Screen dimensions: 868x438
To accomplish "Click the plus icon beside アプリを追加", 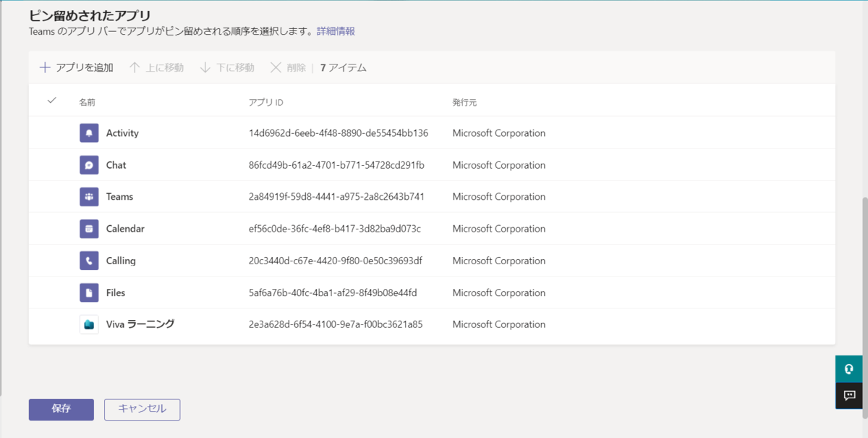I will 45,67.
